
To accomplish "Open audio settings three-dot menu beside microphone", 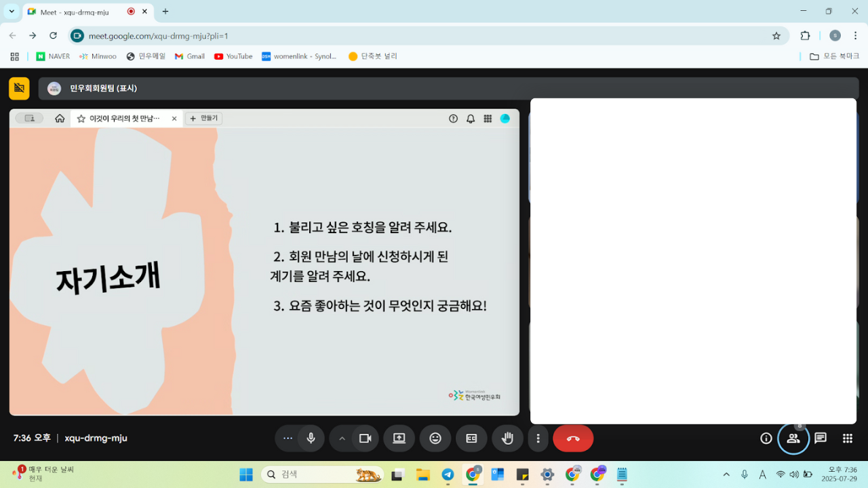I will pos(288,439).
